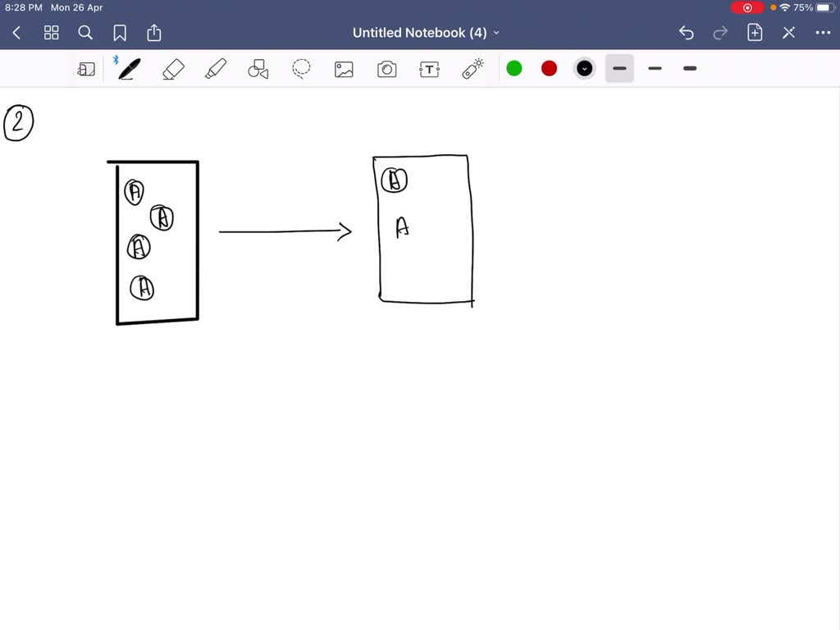Open the page thumbnails grid view
Image resolution: width=840 pixels, height=630 pixels.
52,33
